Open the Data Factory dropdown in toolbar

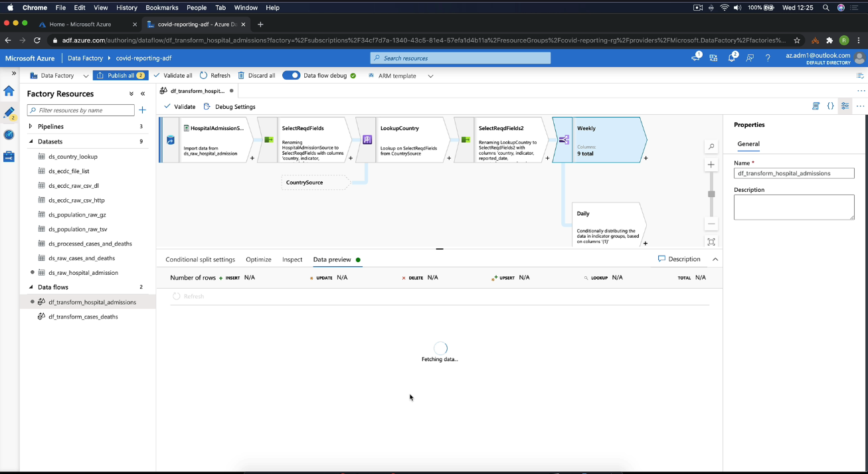tap(86, 76)
